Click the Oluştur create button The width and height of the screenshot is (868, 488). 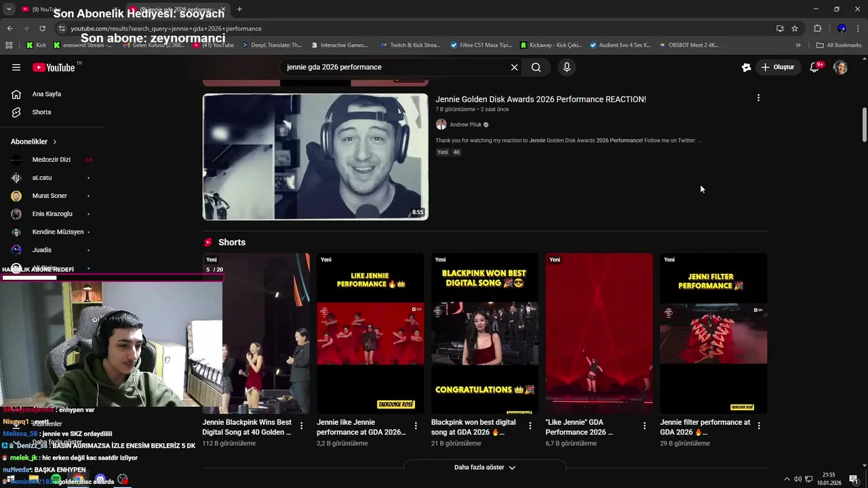coord(778,67)
